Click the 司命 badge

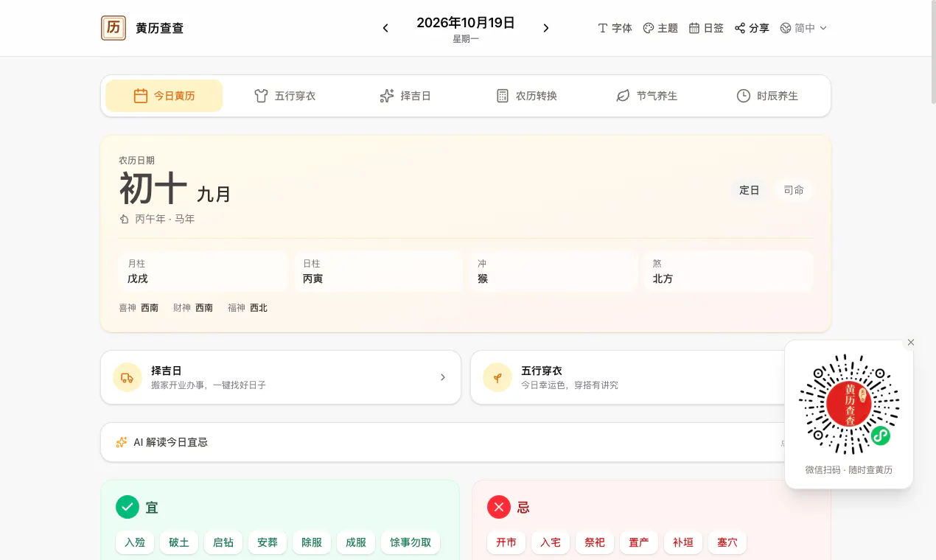(x=794, y=190)
